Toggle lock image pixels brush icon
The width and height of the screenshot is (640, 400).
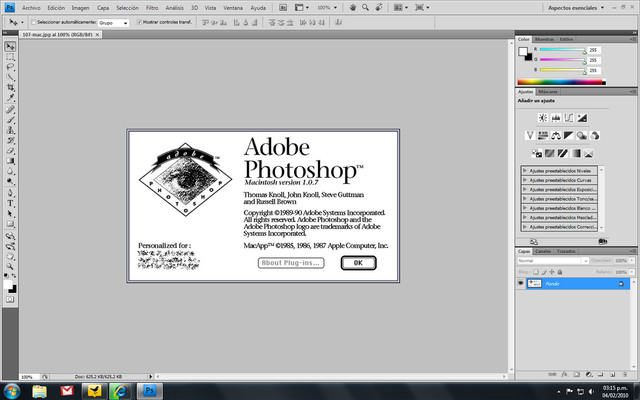[x=544, y=272]
